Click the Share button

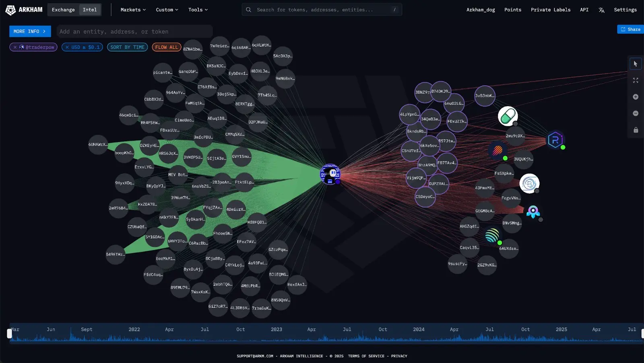[630, 29]
